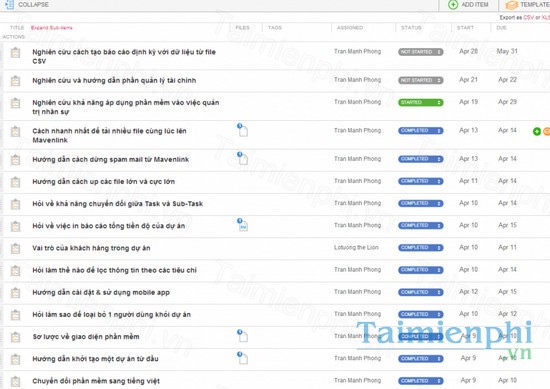Export list via the CSV link
This screenshot has width=550, height=389.
(x=528, y=17)
